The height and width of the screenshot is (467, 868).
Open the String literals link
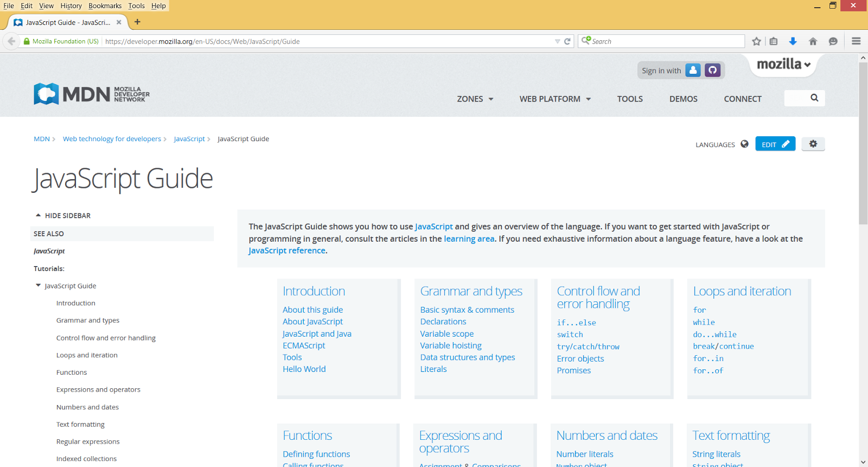(x=716, y=454)
